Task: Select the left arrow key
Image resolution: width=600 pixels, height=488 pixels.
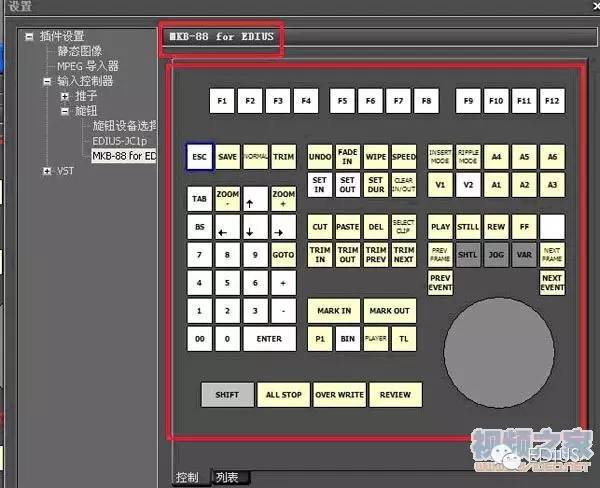Action: (x=228, y=227)
